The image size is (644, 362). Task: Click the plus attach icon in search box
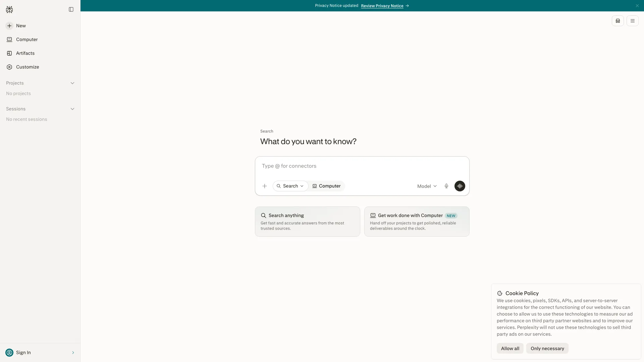pos(265,186)
